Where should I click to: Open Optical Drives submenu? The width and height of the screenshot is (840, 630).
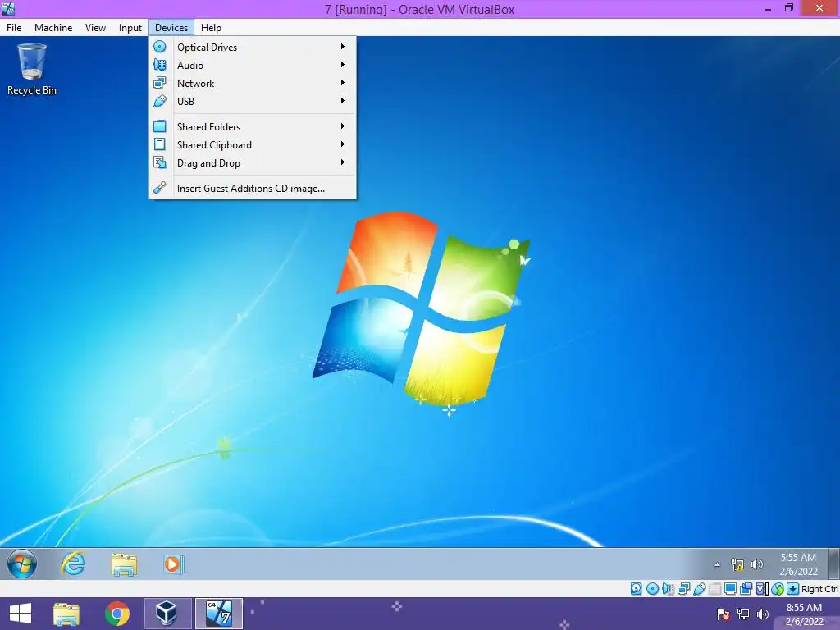point(253,47)
